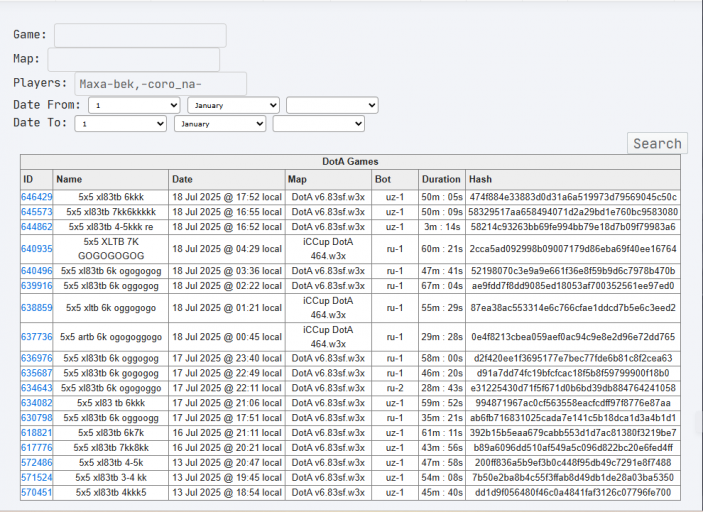Click date '18 Jul 2025 @ 17:52 local'

click(227, 197)
